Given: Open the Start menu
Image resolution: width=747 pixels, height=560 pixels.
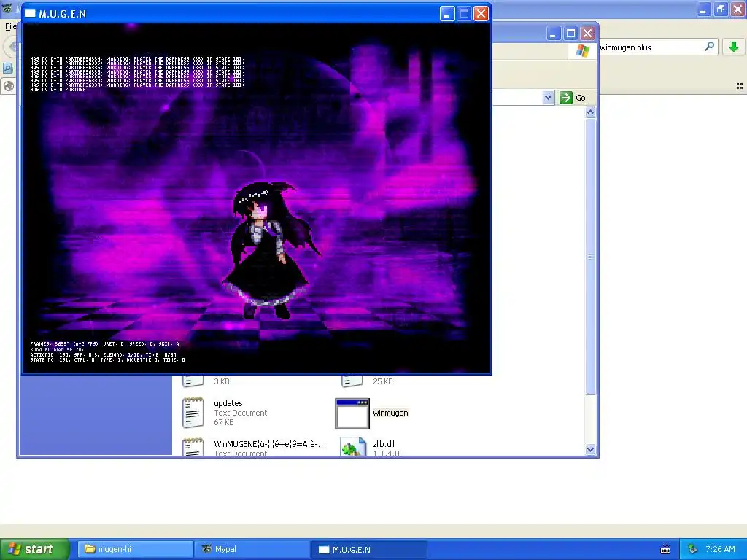Looking at the screenshot, I should pos(35,549).
